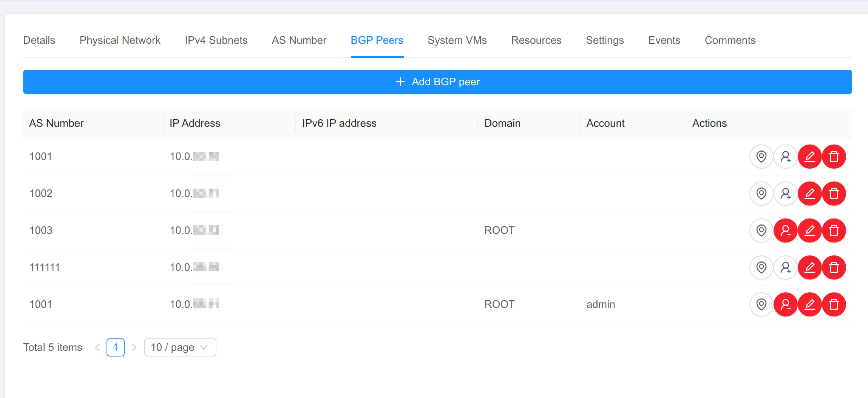Image resolution: width=868 pixels, height=398 pixels.
Task: Open the Physical Network tab
Action: click(120, 40)
